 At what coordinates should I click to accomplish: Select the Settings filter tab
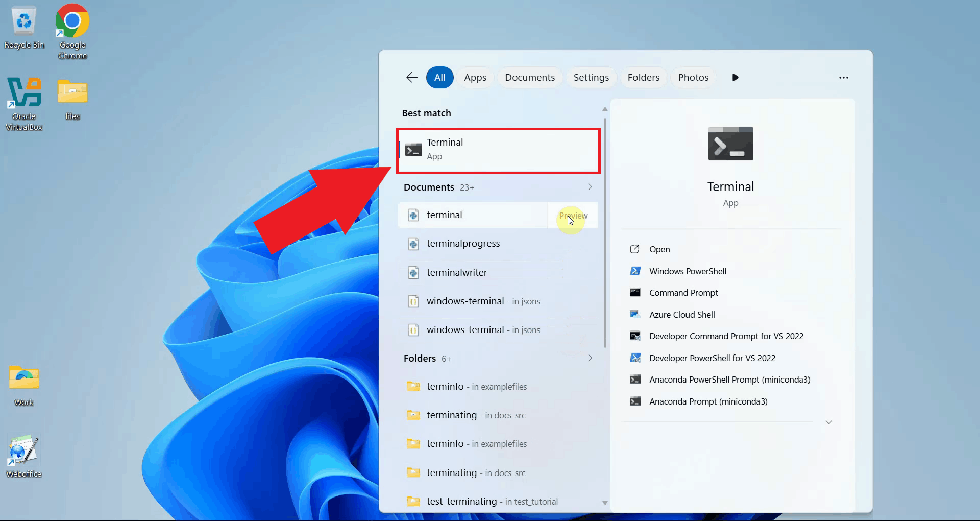(x=591, y=78)
